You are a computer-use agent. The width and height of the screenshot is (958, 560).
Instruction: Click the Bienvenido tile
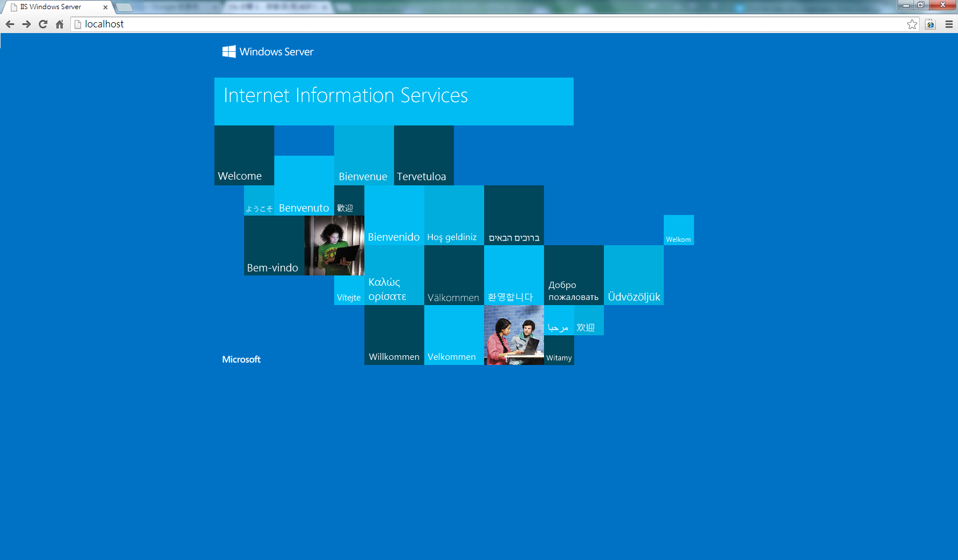(x=394, y=215)
